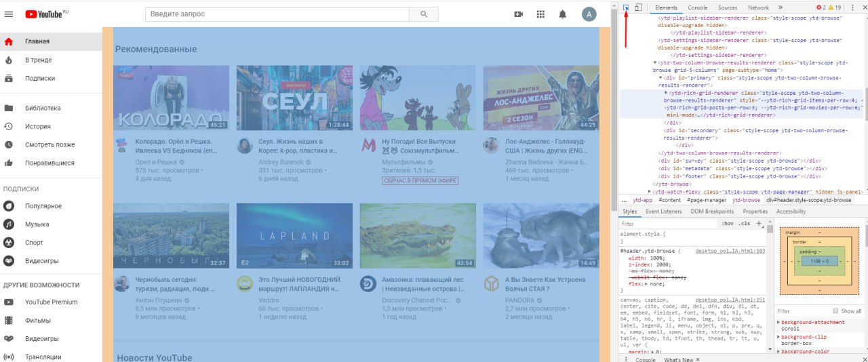The height and width of the screenshot is (362, 868).
Task: Switch to the Sources tab
Action: tap(728, 7)
